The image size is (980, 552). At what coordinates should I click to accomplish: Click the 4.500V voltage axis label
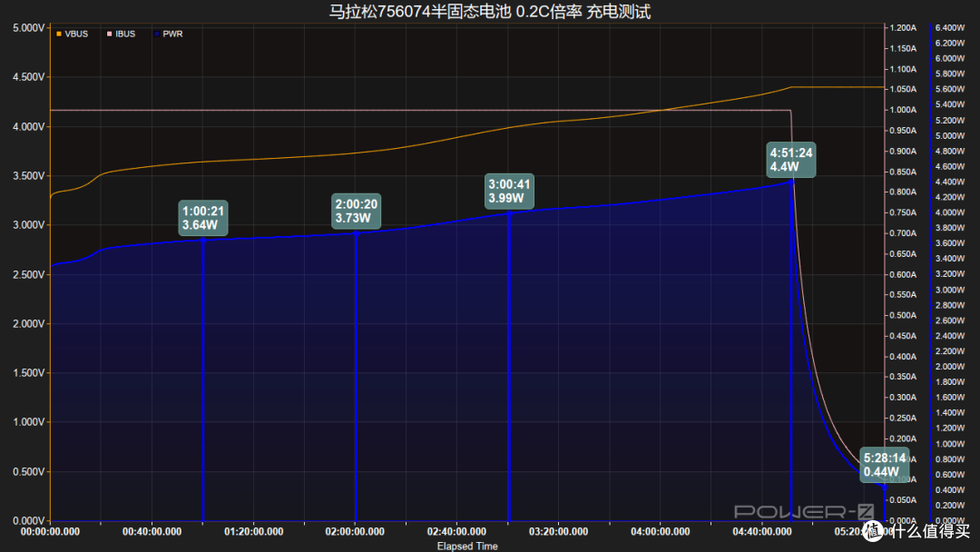(x=29, y=77)
